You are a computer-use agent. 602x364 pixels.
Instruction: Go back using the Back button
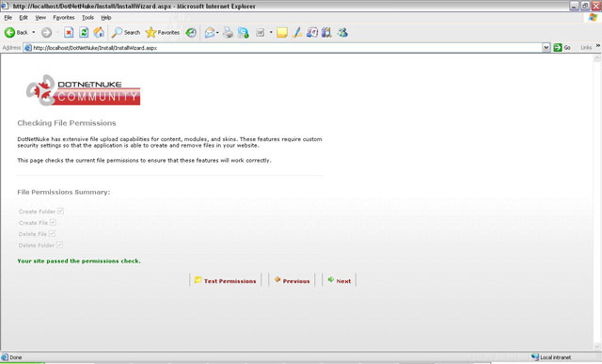click(16, 33)
